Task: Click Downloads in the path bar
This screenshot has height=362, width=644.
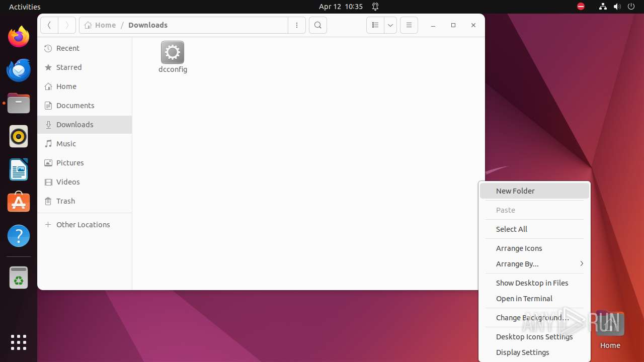Action: (x=148, y=25)
